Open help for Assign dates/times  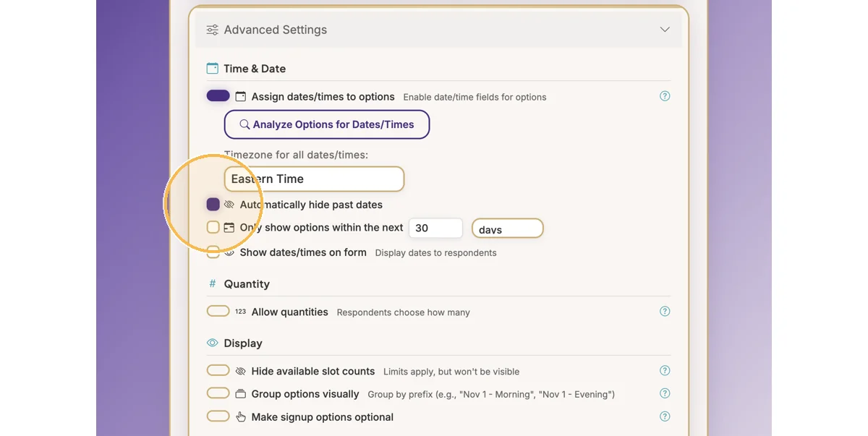665,96
